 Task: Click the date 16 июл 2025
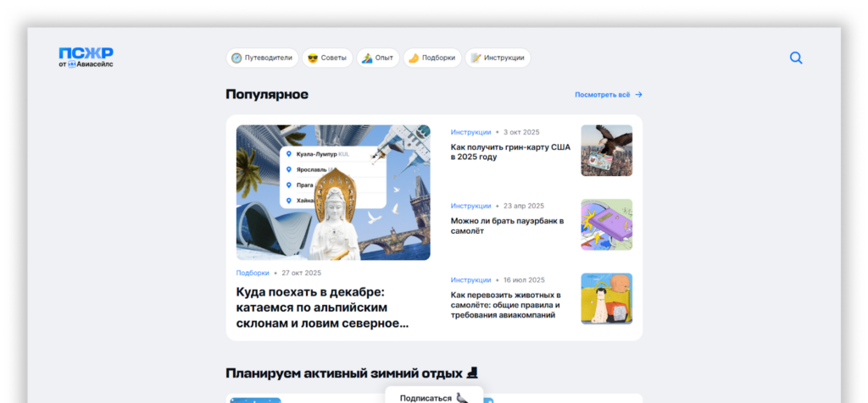tap(524, 279)
